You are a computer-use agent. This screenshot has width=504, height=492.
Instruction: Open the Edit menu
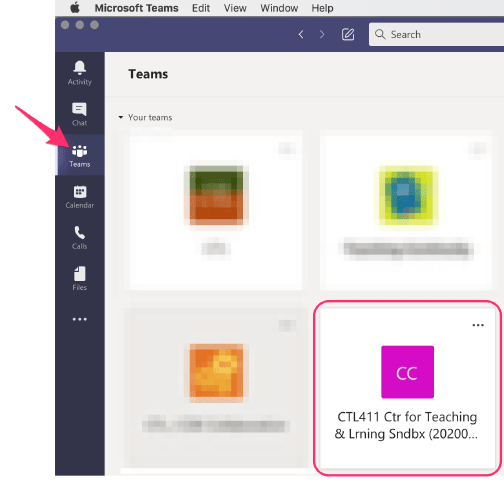coord(201,8)
